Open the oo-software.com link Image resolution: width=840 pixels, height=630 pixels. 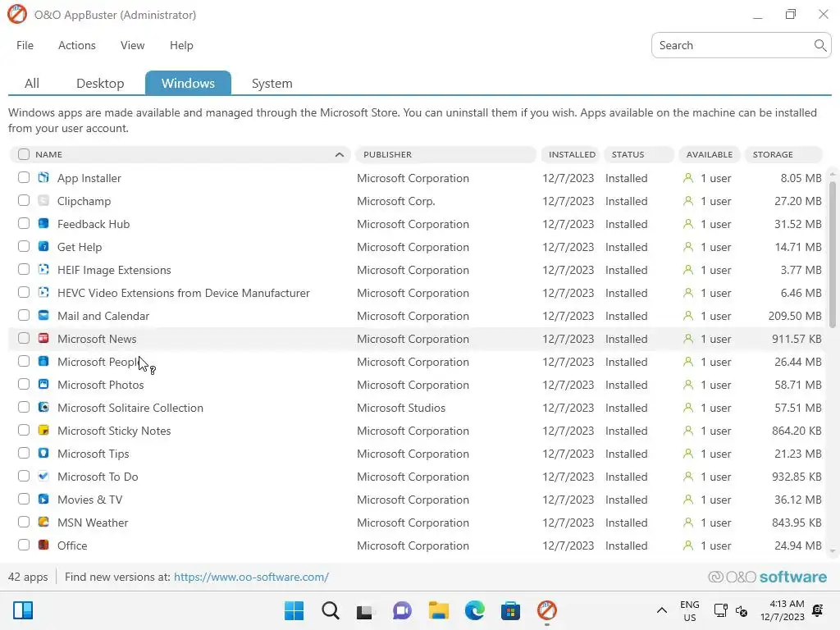(251, 577)
